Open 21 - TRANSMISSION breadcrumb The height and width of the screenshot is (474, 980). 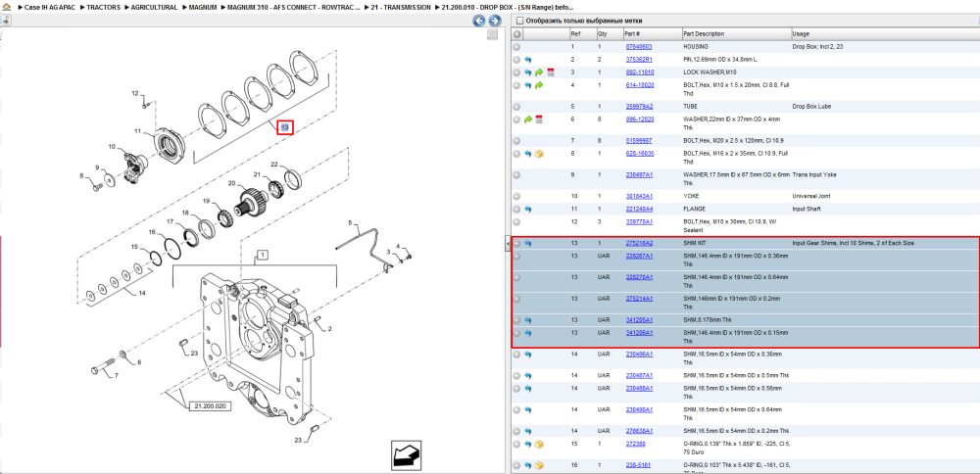click(401, 7)
